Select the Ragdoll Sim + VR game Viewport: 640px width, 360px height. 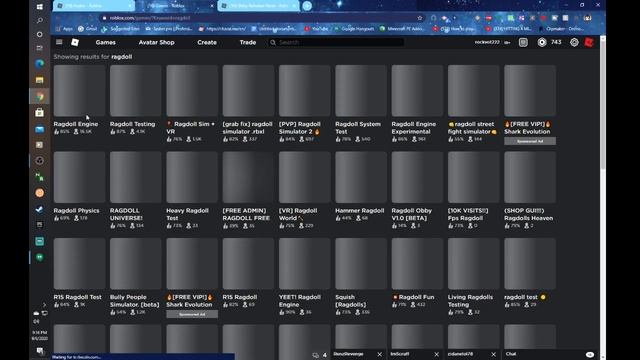[x=192, y=91]
